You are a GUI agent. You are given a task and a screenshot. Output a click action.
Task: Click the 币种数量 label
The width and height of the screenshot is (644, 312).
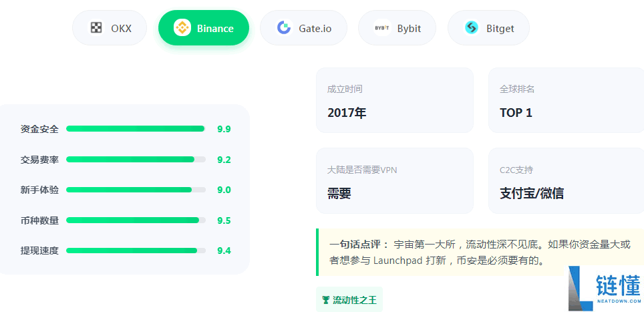tap(39, 220)
